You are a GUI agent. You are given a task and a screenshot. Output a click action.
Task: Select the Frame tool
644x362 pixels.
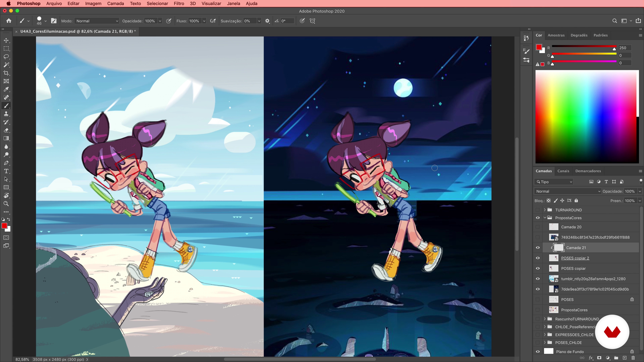tap(6, 81)
